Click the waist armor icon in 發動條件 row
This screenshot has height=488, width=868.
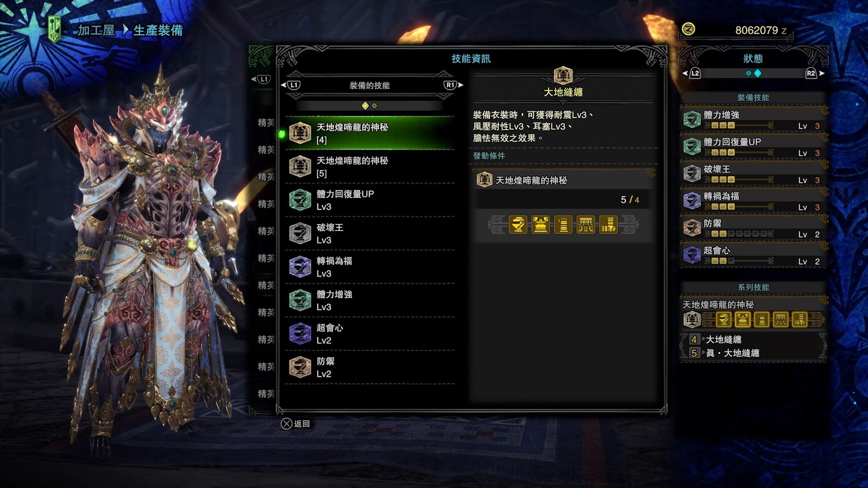tap(585, 224)
